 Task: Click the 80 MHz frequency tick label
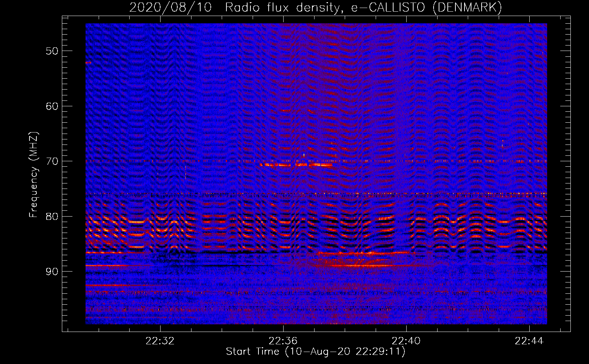coord(52,216)
